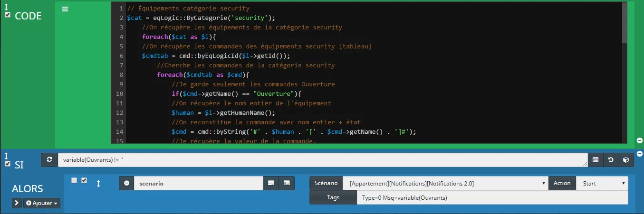Open the Scénario selection dropdown
The width and height of the screenshot is (644, 214).
tap(446, 183)
